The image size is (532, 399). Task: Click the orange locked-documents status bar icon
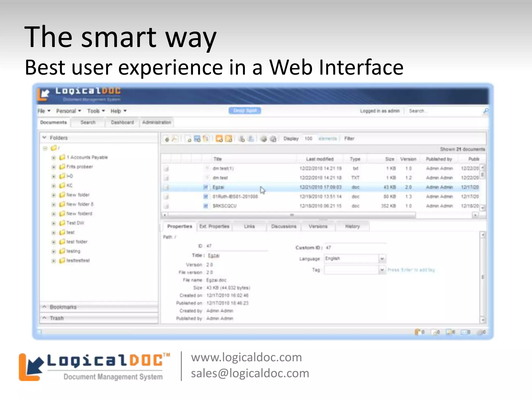click(x=417, y=332)
